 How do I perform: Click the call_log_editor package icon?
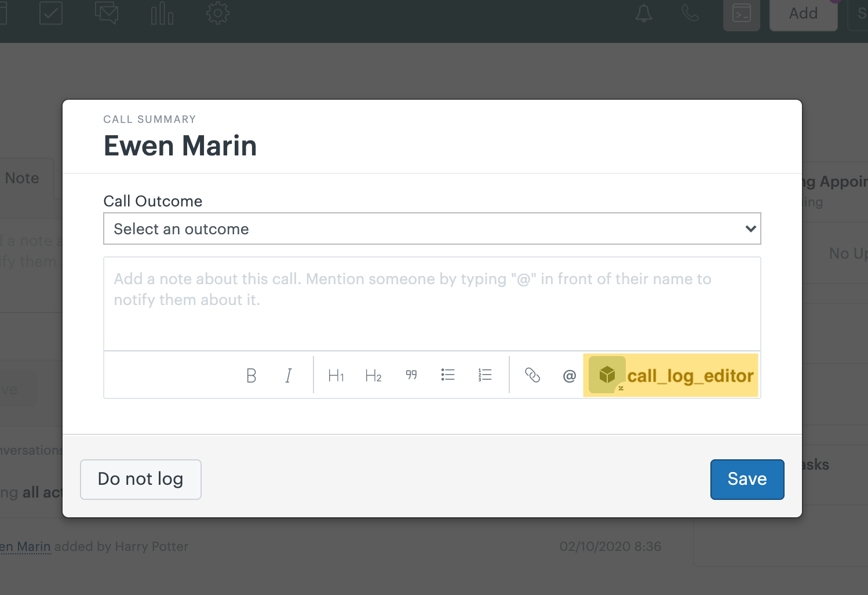point(607,375)
